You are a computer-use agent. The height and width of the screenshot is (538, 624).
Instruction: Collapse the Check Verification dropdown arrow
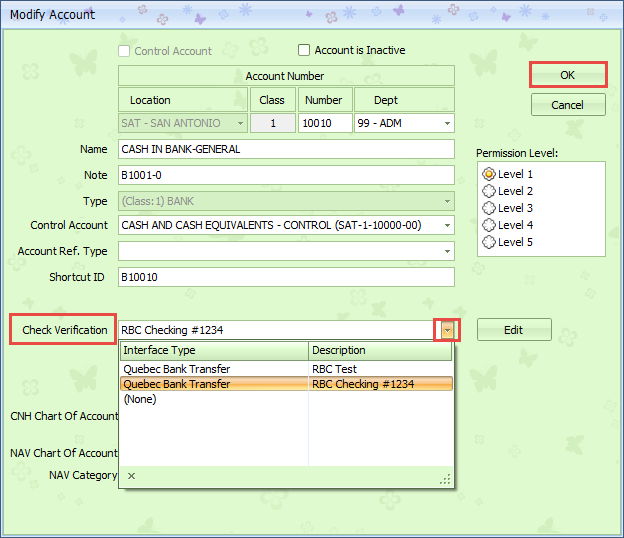tap(447, 330)
